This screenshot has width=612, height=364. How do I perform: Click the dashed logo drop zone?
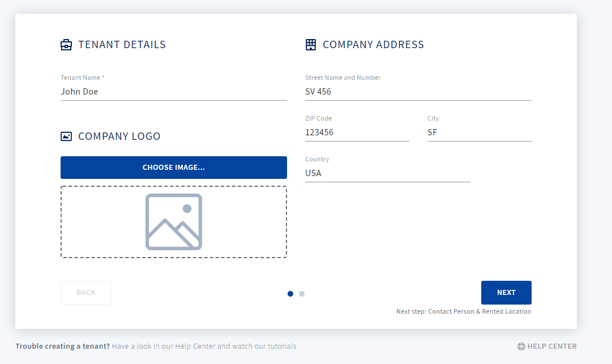click(x=174, y=222)
